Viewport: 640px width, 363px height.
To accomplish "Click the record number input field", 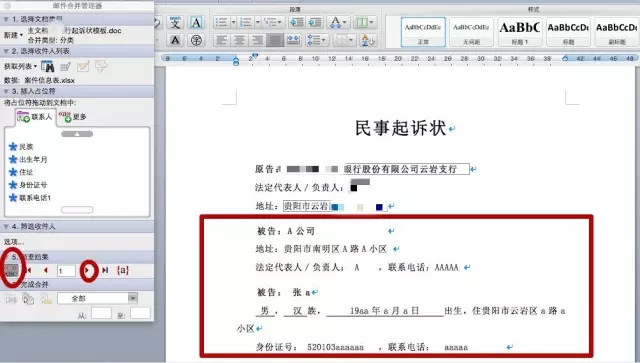I will click(66, 271).
